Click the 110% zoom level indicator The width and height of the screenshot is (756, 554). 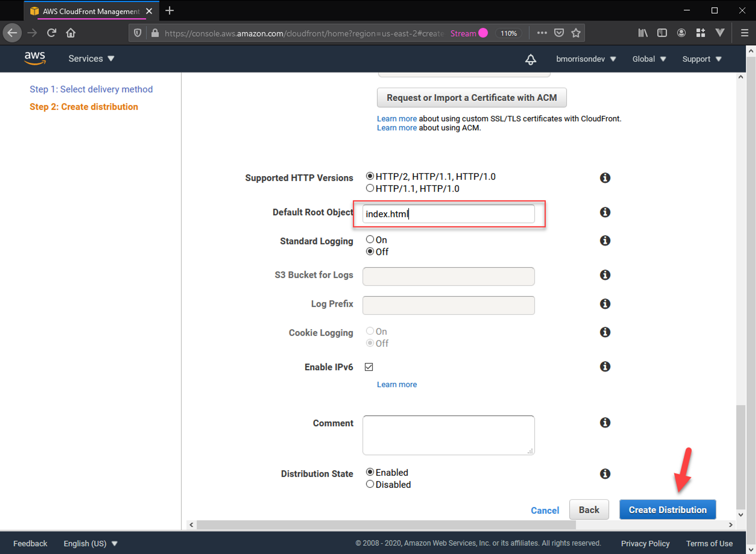(x=508, y=33)
